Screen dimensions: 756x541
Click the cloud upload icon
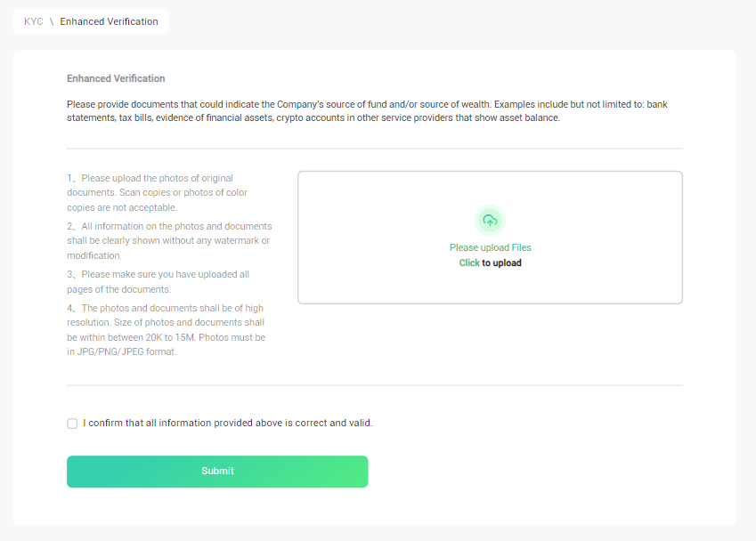pos(490,220)
